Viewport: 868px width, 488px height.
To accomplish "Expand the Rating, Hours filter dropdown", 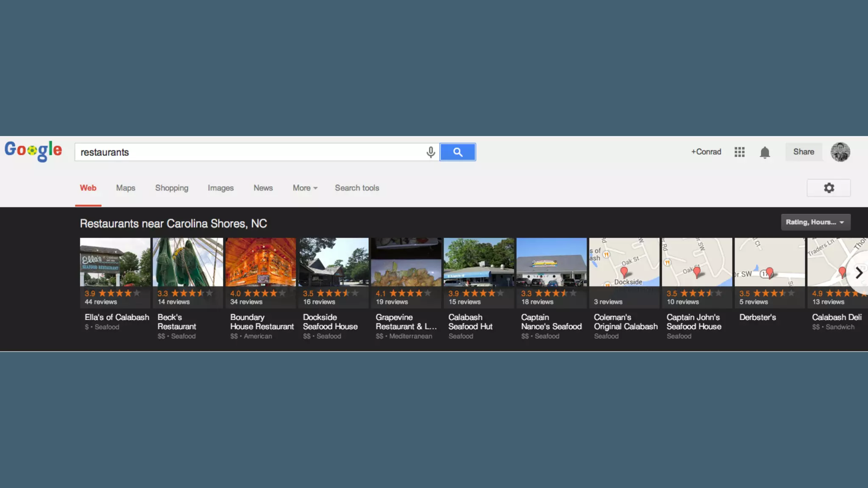I will (x=815, y=222).
